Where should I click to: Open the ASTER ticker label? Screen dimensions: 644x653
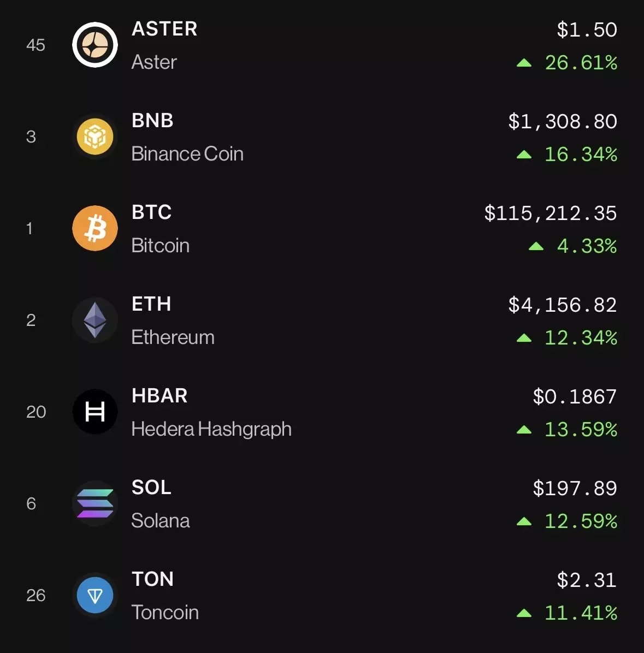[164, 29]
